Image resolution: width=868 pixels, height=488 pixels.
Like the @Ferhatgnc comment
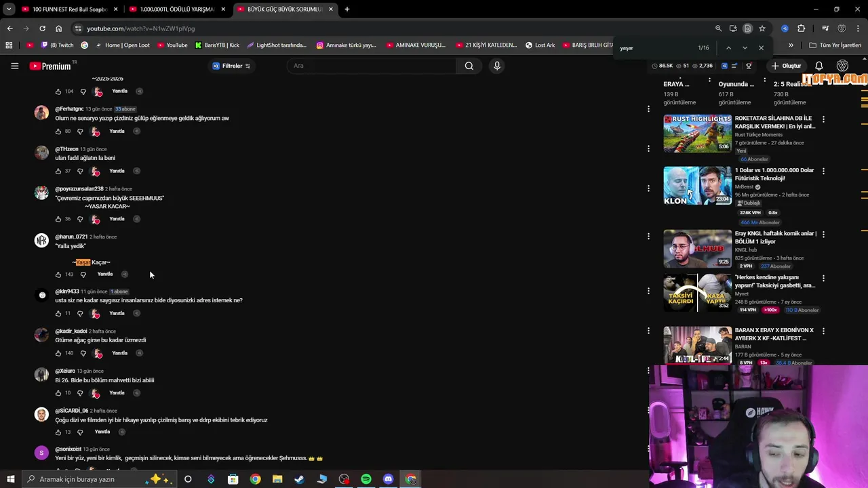(x=58, y=131)
